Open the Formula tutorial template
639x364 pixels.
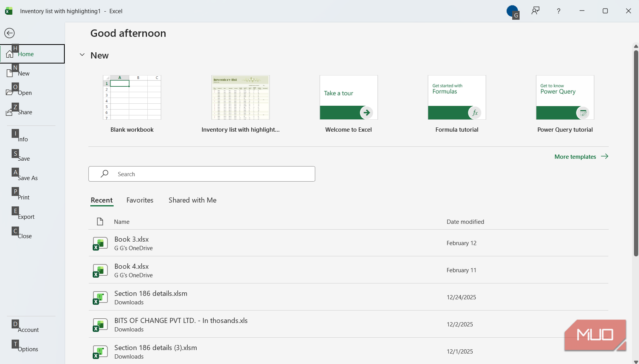pyautogui.click(x=457, y=97)
